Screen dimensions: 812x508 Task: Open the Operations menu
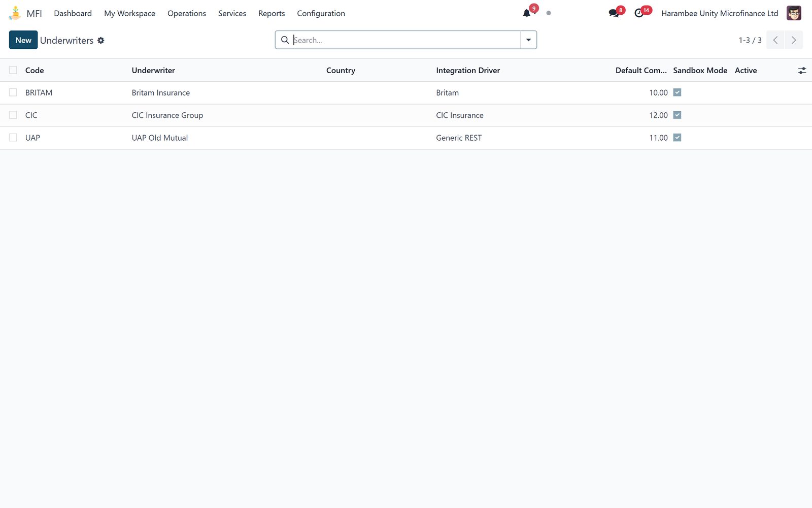187,13
